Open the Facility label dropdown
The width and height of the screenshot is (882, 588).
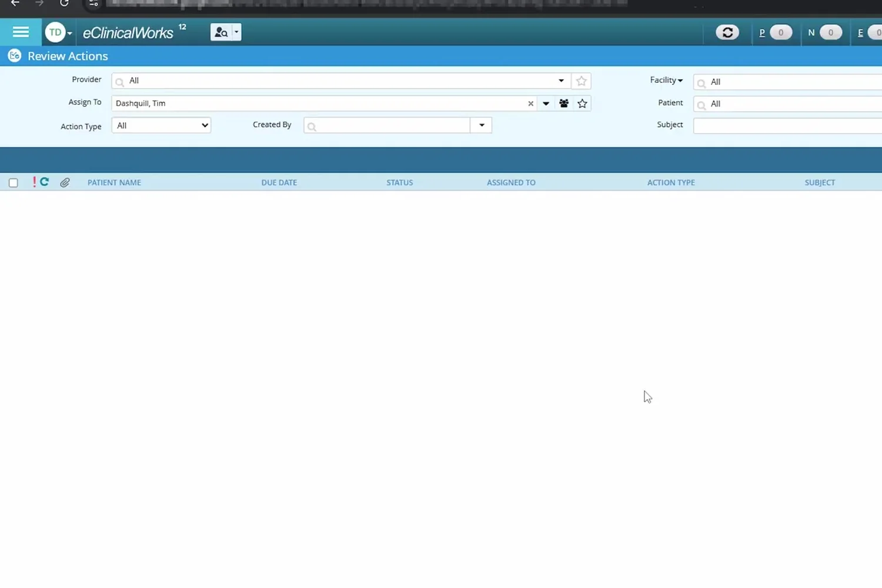click(x=666, y=80)
